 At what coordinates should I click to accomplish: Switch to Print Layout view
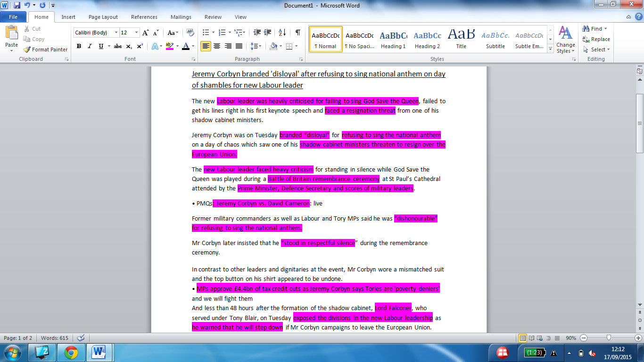[522, 338]
